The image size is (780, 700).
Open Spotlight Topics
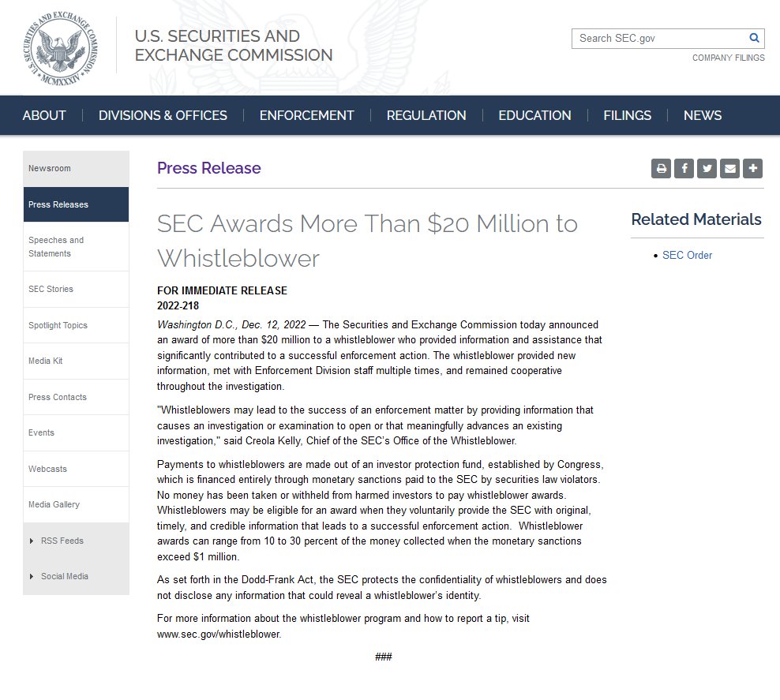coord(76,325)
